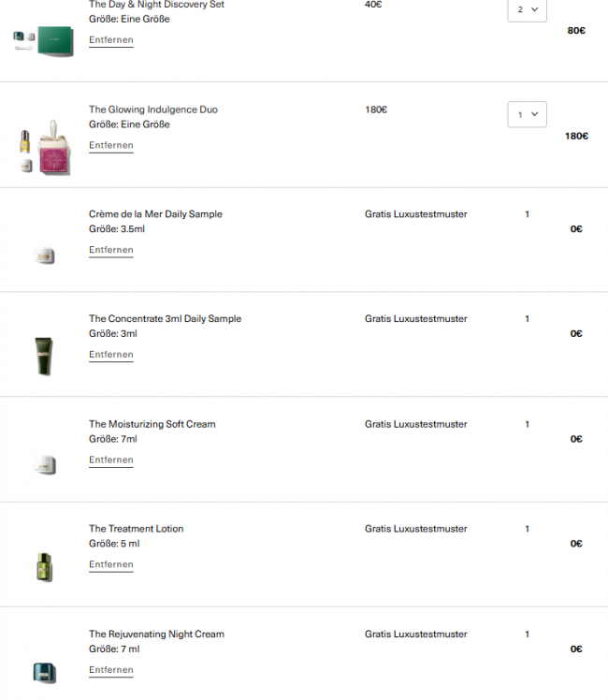
Task: Open The Glowing Indulgence Duo product title
Action: [153, 109]
